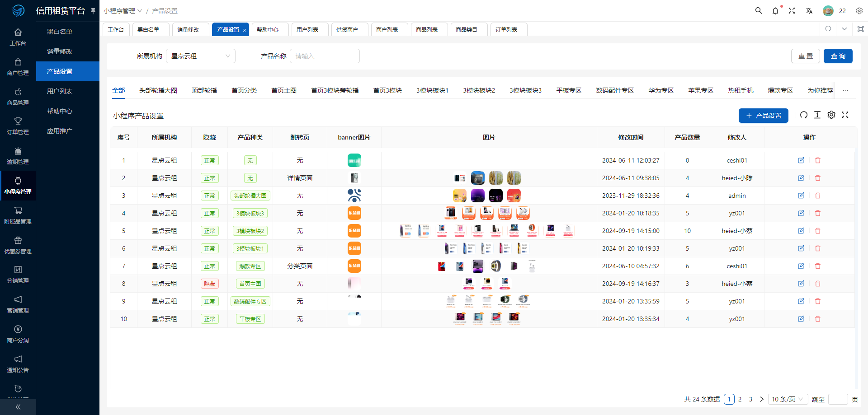Go to page 2 of results

[x=740, y=399]
